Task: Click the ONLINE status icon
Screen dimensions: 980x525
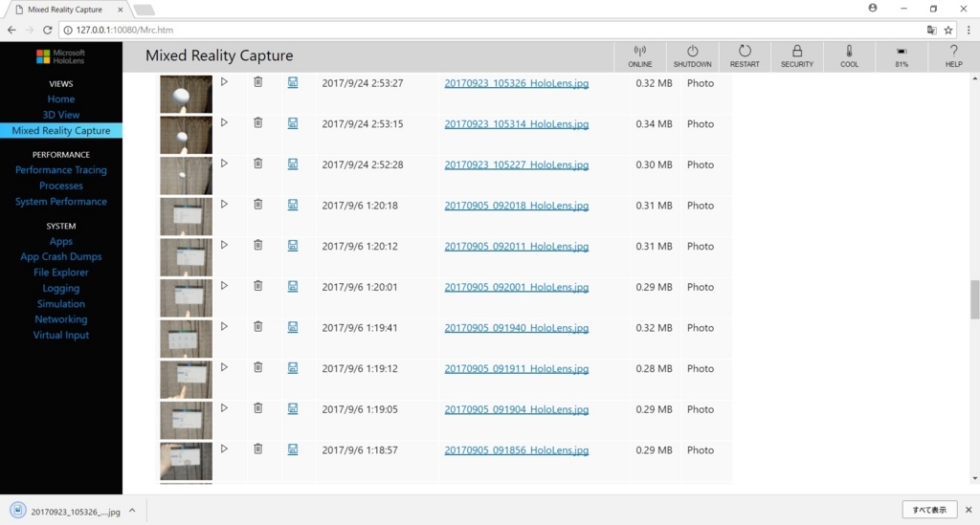Action: [x=640, y=56]
